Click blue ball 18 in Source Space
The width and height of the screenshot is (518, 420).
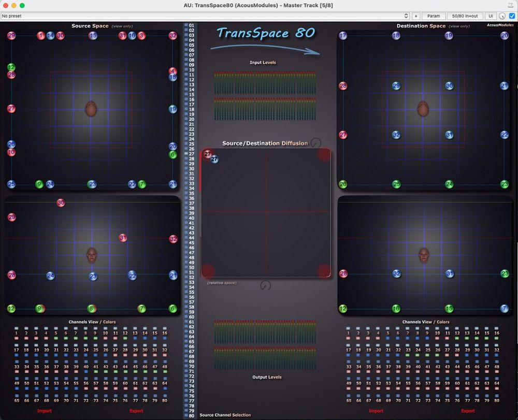[x=173, y=78]
